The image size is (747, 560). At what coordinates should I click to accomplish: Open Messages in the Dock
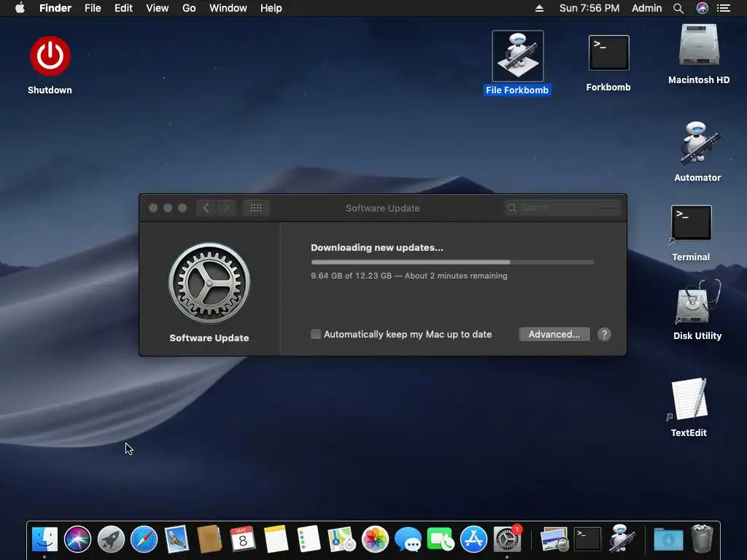click(408, 539)
